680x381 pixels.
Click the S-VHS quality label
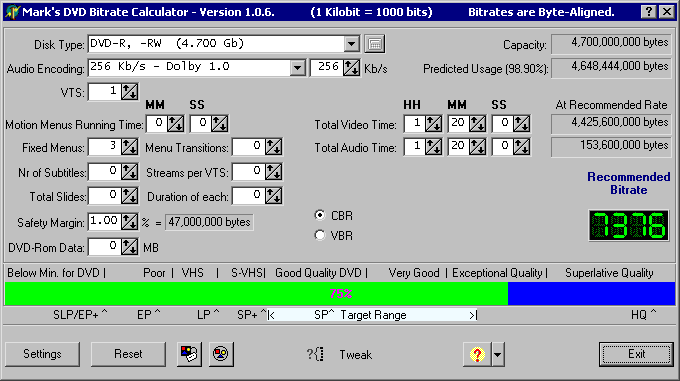point(247,273)
